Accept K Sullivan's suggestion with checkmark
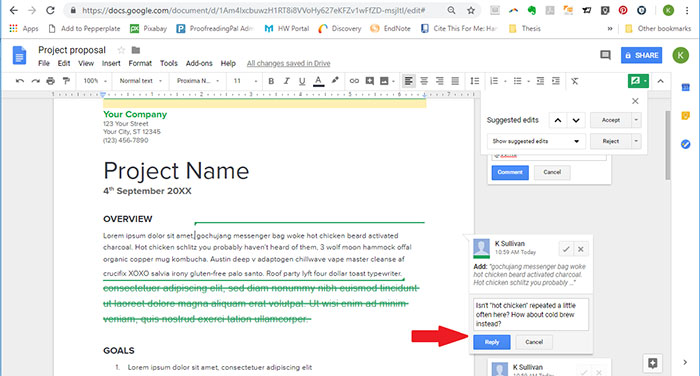Viewport: 700px width, 376px height. pos(566,249)
